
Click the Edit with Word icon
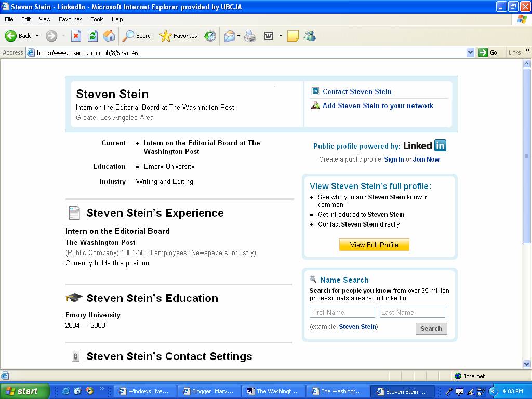269,36
